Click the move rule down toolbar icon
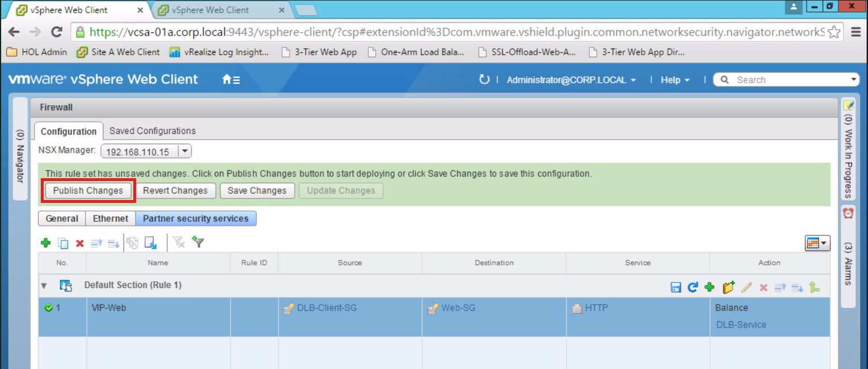This screenshot has height=369, width=868. click(113, 243)
